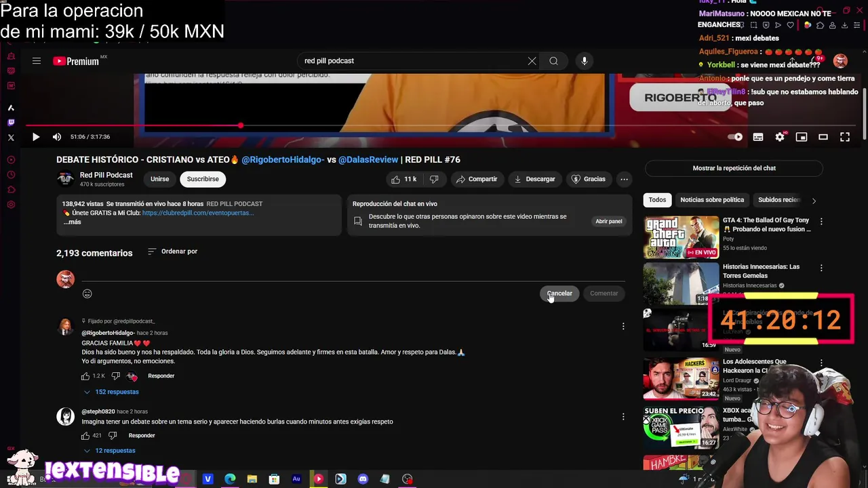This screenshot has height=488, width=868.
Task: Click the Gracias button
Action: [x=589, y=179]
